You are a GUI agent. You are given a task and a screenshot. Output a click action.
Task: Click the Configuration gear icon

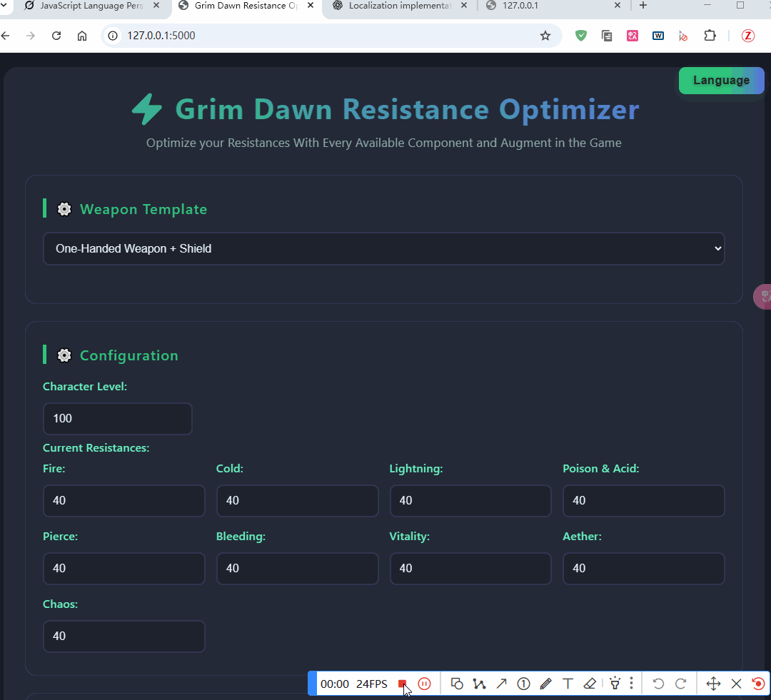pos(64,355)
